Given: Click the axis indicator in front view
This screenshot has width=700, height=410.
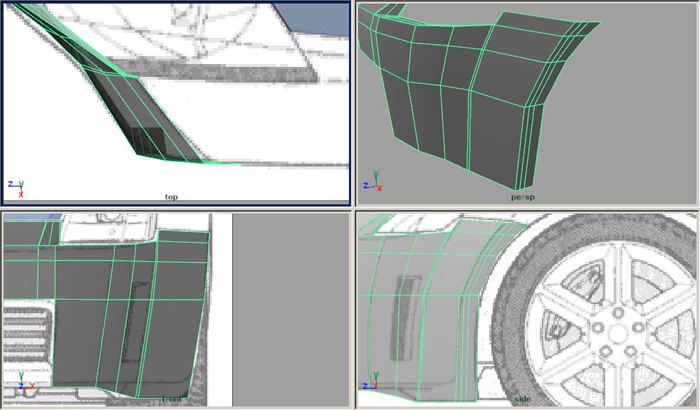Looking at the screenshot, I should pyautogui.click(x=17, y=389).
